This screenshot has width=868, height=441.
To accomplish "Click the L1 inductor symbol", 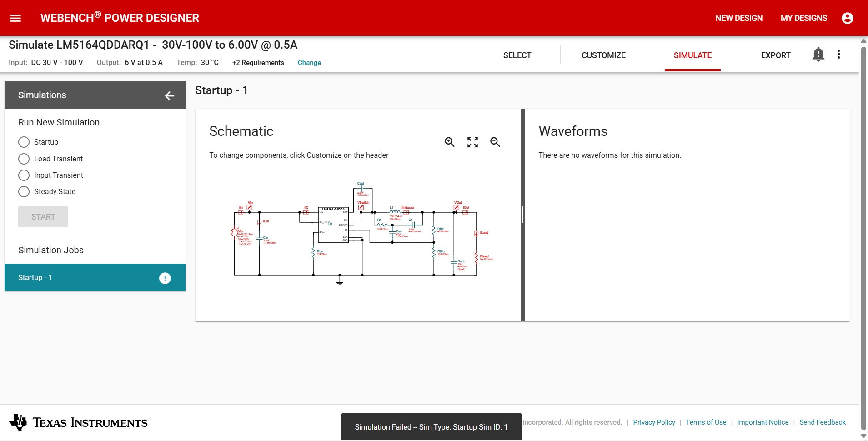I will pyautogui.click(x=395, y=211).
